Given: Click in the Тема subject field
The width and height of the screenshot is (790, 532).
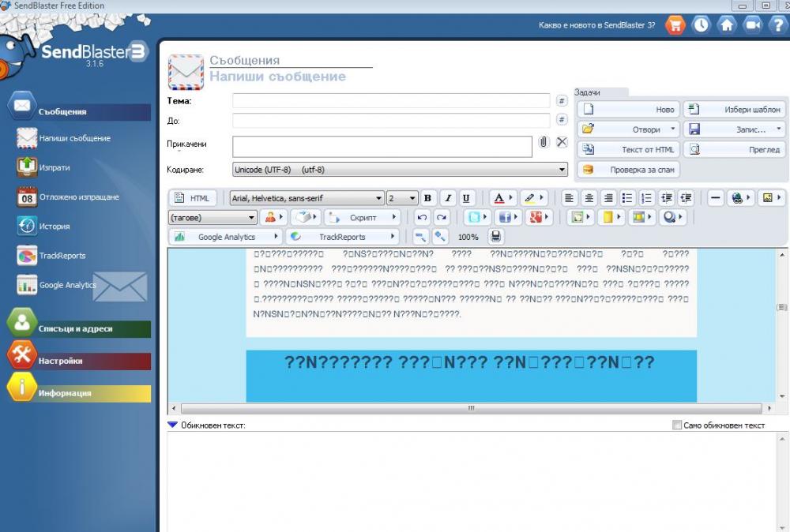Looking at the screenshot, I should click(391, 101).
